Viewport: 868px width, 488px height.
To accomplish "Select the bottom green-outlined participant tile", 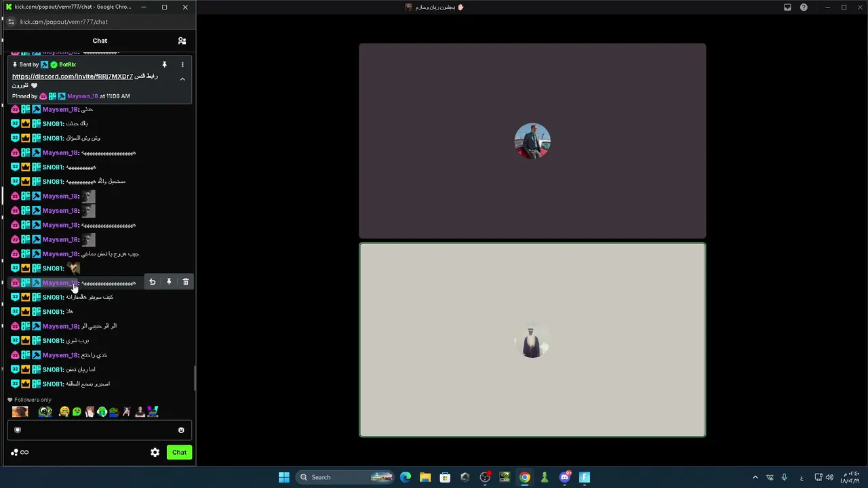I will [532, 340].
